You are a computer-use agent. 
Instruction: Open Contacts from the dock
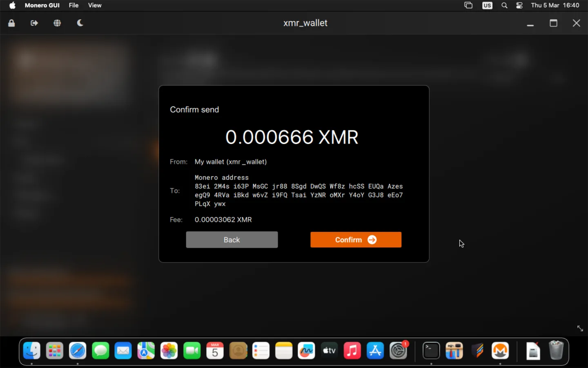(238, 350)
